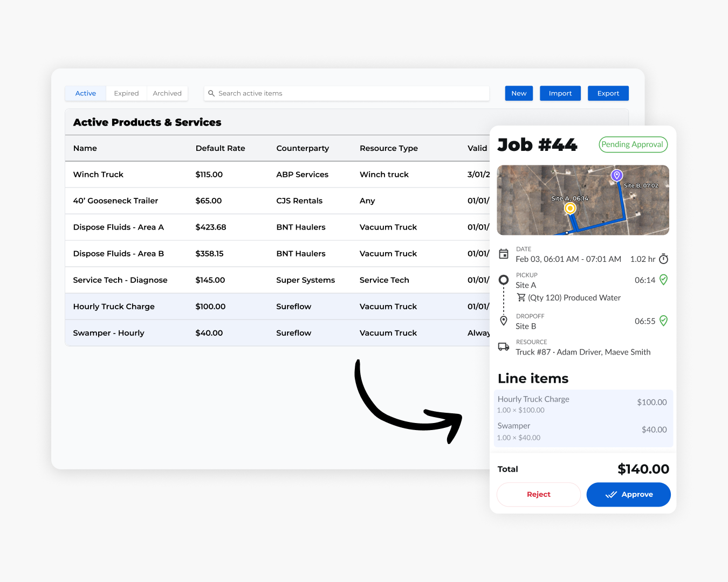Click the $423.68 rate cell
The height and width of the screenshot is (582, 728).
(211, 227)
